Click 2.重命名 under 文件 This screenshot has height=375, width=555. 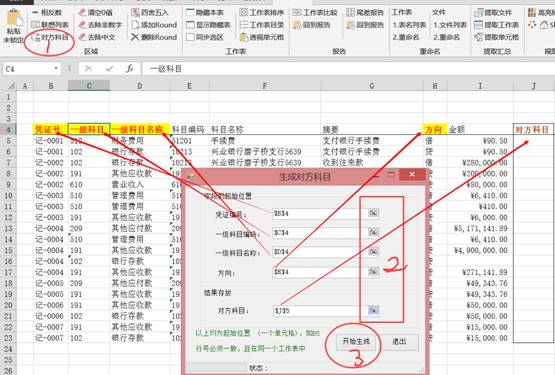(x=447, y=37)
